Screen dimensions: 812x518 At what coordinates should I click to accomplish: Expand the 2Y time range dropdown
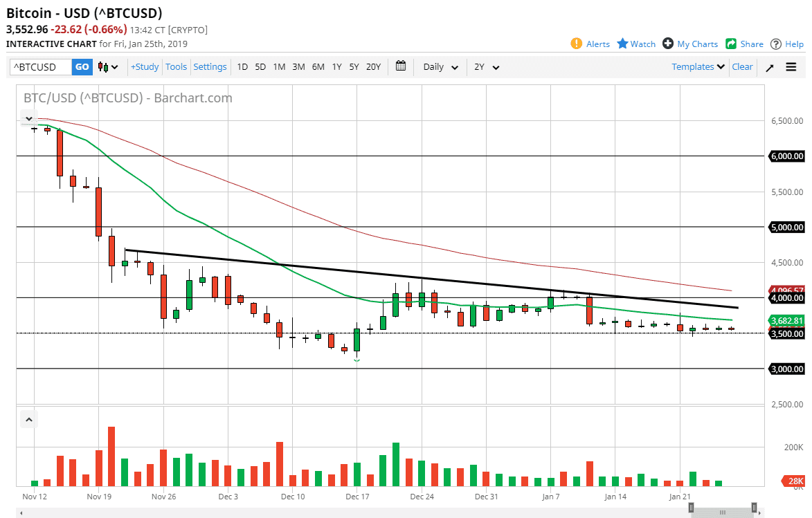(x=483, y=66)
